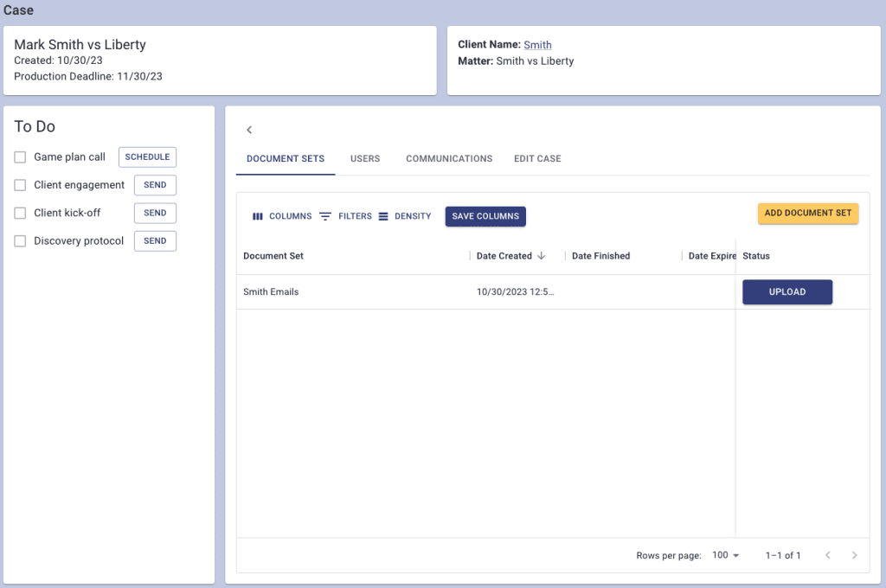Tick the Client engagement checkbox
The image size is (886, 588).
(20, 185)
